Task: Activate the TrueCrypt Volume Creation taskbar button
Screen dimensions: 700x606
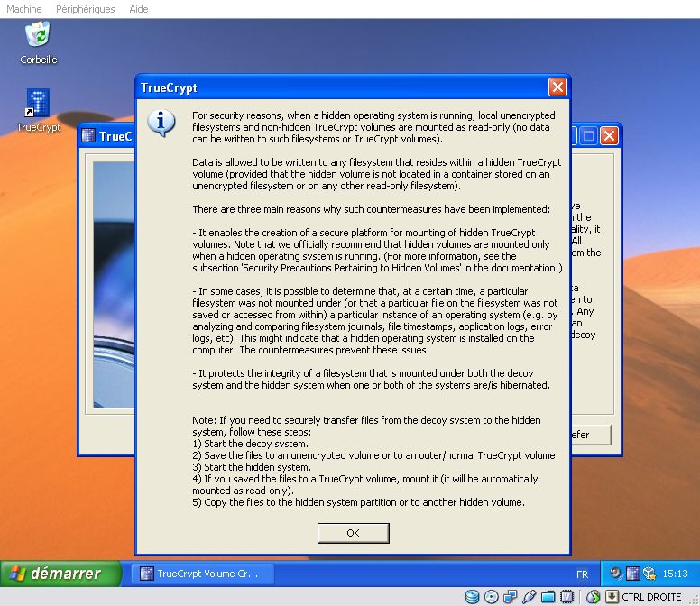Action: pyautogui.click(x=203, y=574)
